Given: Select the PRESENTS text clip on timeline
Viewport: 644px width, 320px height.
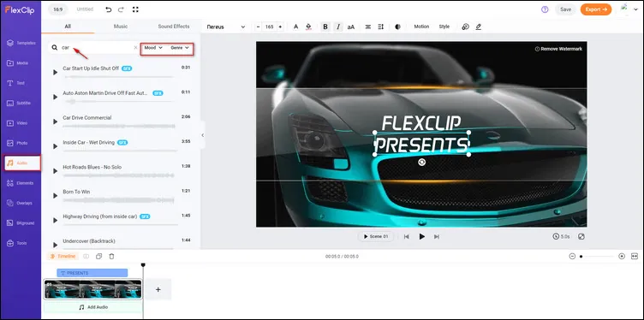Looking at the screenshot, I should coord(92,273).
